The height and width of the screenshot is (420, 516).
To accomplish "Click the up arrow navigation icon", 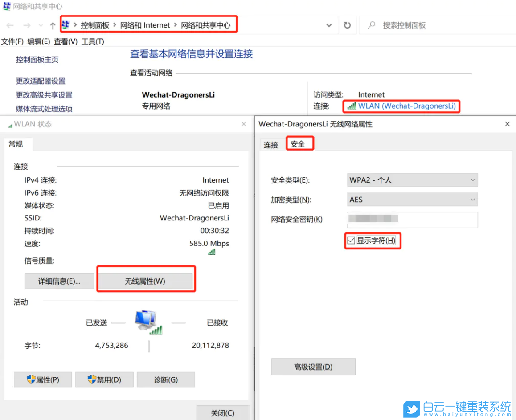I will pos(52,25).
